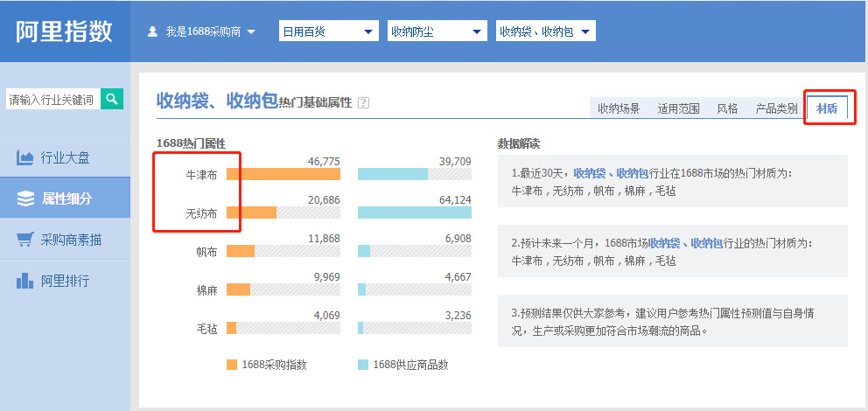Open the 我是1688采购商 role dropdown
The width and height of the screenshot is (868, 411).
coord(202,31)
